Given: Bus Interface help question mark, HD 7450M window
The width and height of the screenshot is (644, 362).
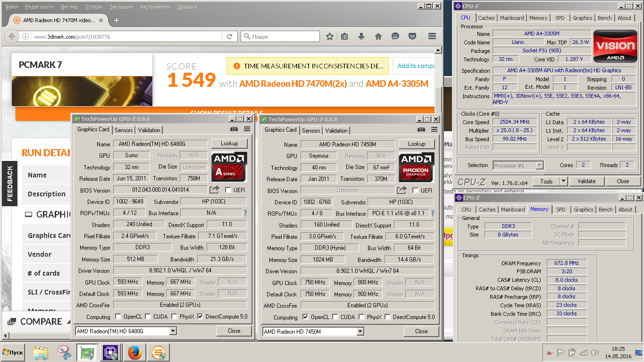Looking at the screenshot, I should point(433,213).
